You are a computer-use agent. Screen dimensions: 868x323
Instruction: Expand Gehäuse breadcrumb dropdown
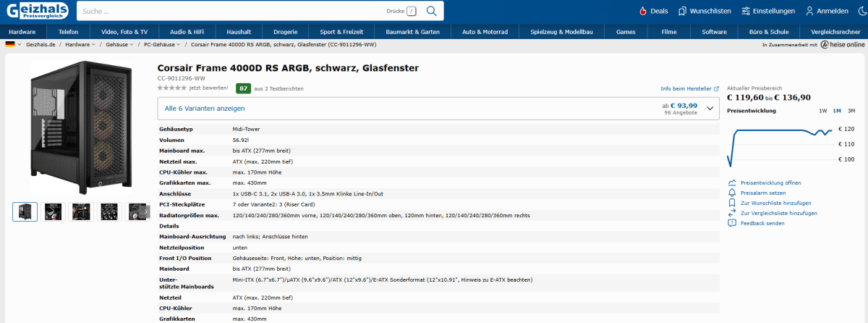131,45
